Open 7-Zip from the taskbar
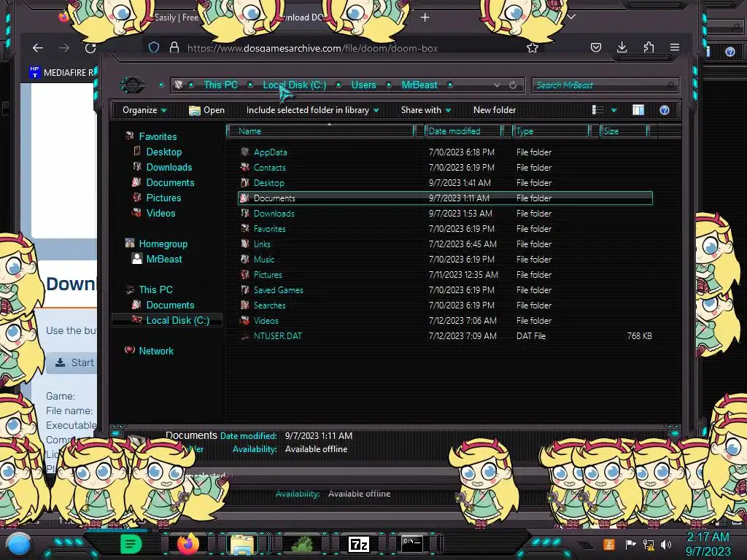Screen dimensions: 747x560 point(359,544)
